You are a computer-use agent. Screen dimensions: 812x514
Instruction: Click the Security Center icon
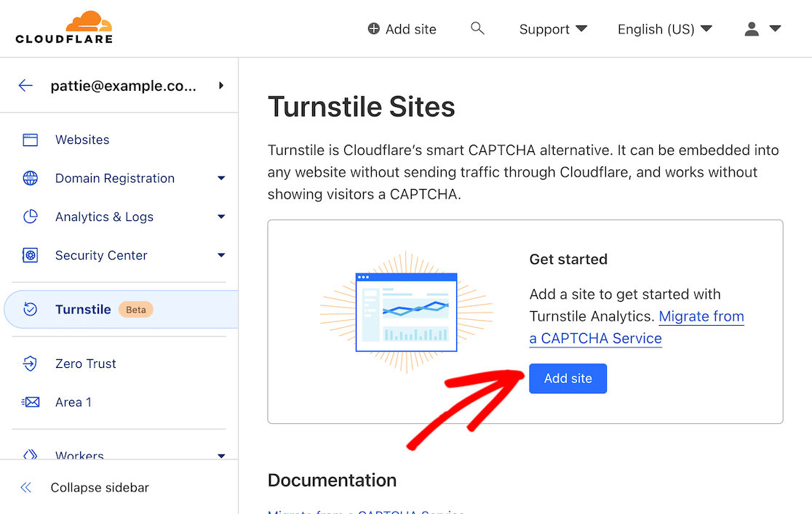tap(31, 255)
